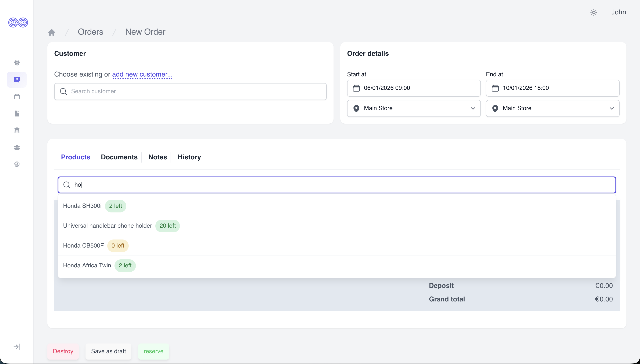
Task: Open the customers group icon in sidebar
Action: click(x=17, y=148)
